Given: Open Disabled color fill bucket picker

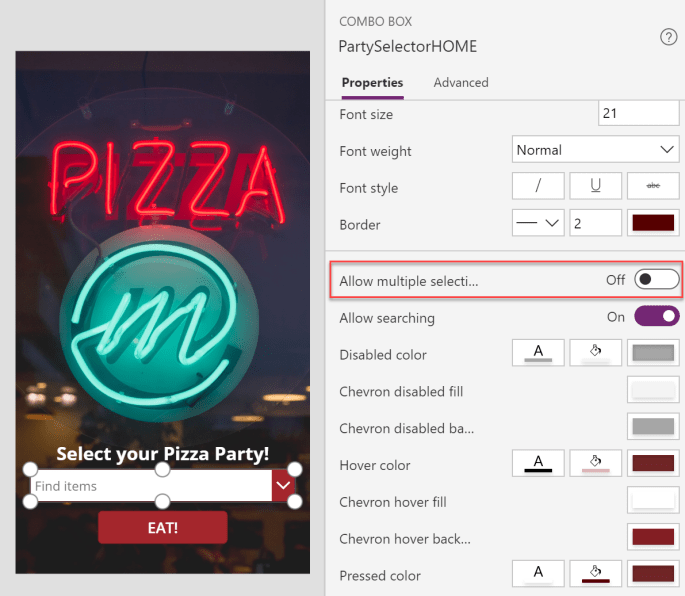Looking at the screenshot, I should [x=595, y=353].
